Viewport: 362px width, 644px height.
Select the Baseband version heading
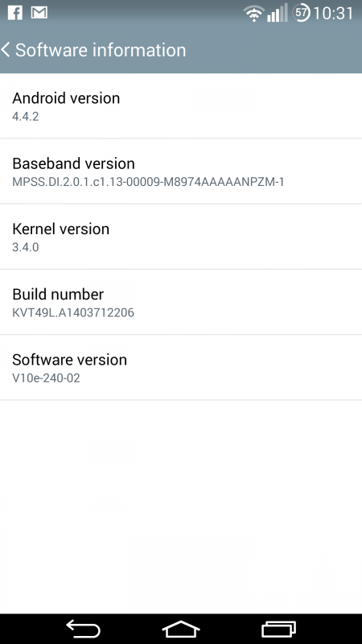[x=73, y=163]
